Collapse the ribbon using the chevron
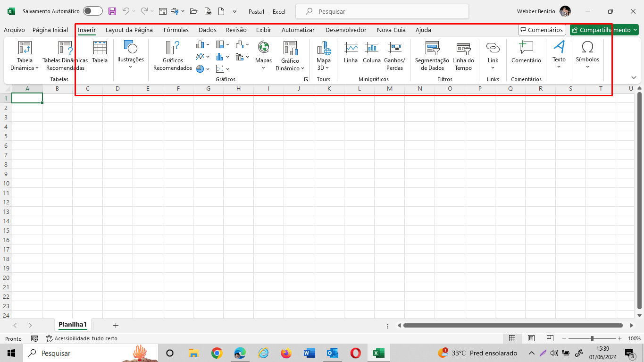The image size is (644, 362). click(x=634, y=77)
